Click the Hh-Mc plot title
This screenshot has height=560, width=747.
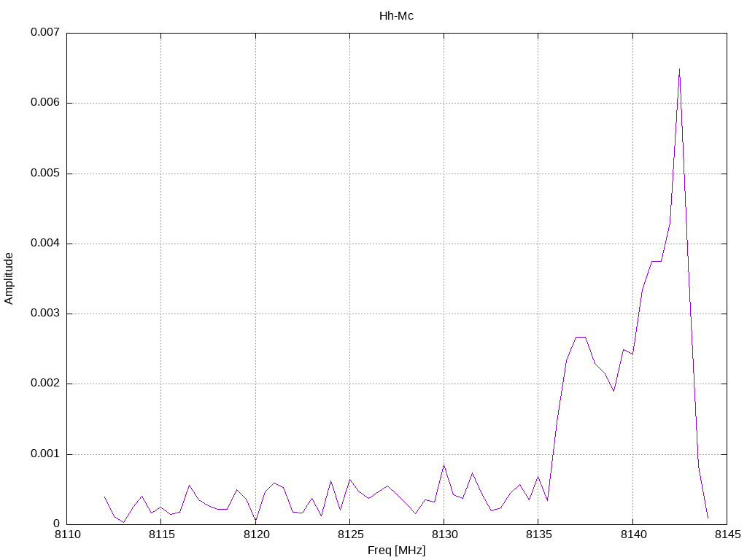pos(396,16)
